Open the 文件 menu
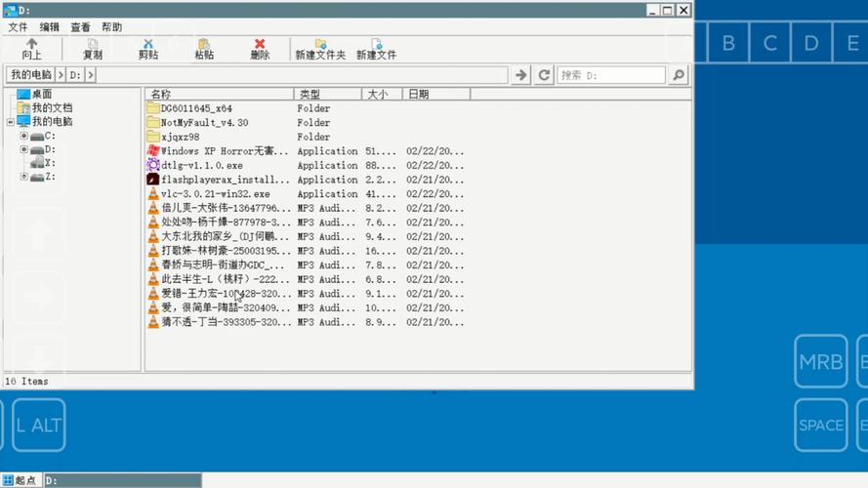Screen dimensions: 868x488 point(18,27)
